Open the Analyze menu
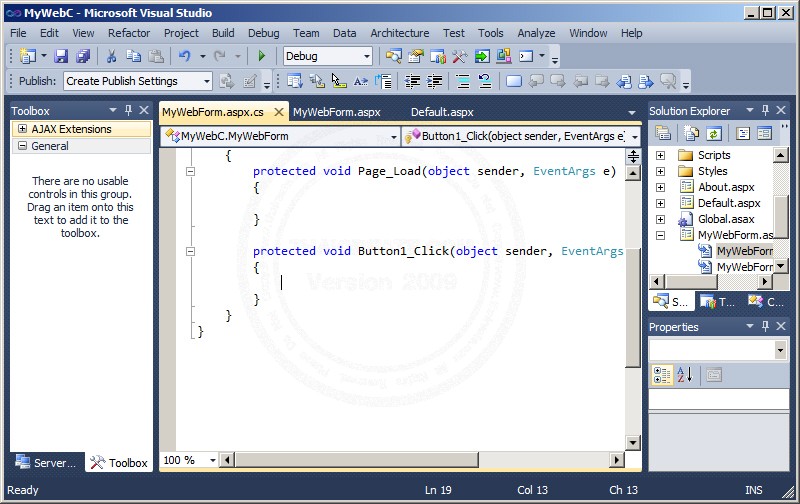Screen dimensions: 800x504 pyautogui.click(x=536, y=33)
